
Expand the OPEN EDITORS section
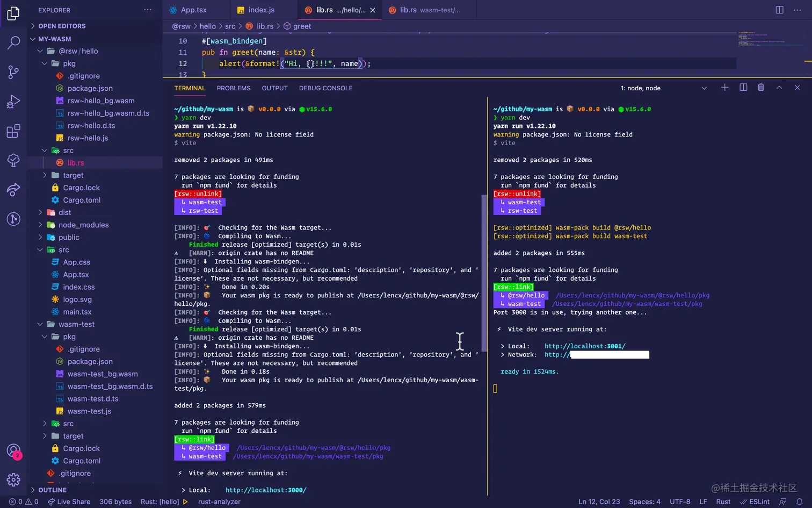tap(95, 26)
